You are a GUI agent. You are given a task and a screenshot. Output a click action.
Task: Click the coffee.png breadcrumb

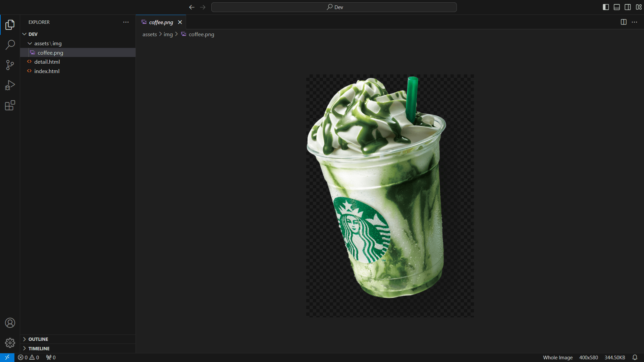[x=198, y=34]
